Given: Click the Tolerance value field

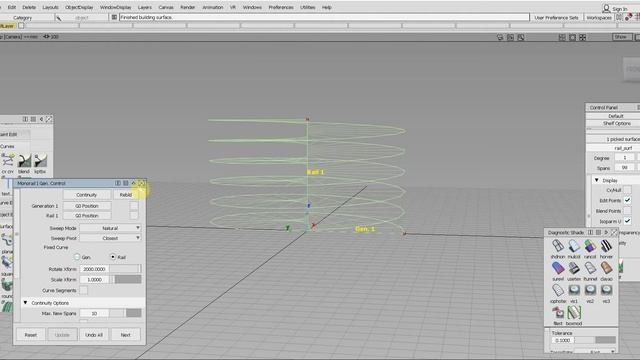Looking at the screenshot, I should 562,340.
